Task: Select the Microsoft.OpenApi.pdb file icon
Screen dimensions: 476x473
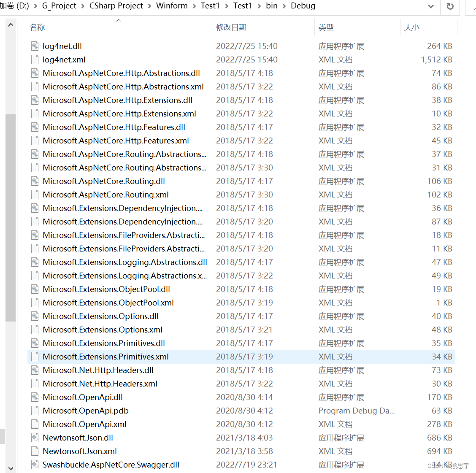Action: pos(35,411)
